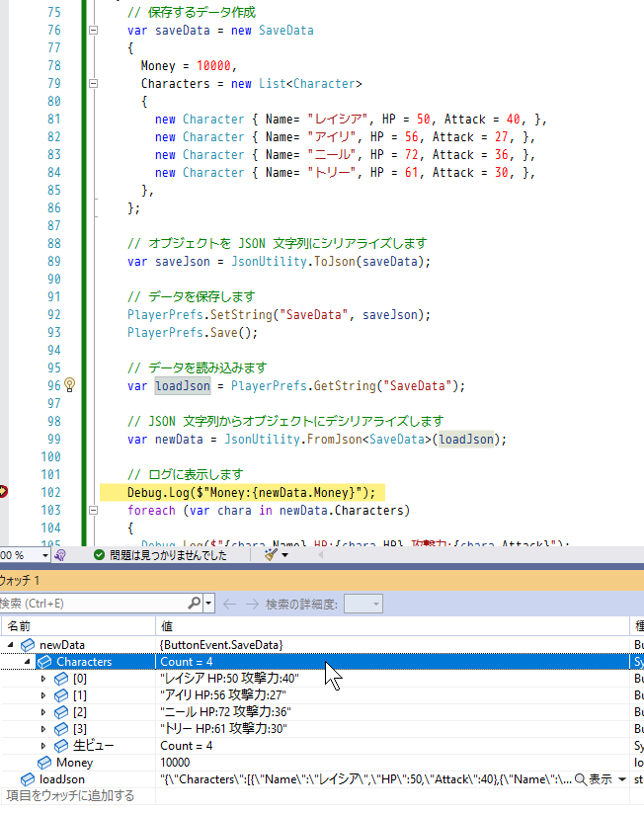Click the value "ニール HP:72 攻撃力:36"
The width and height of the screenshot is (644, 813).
tap(225, 712)
